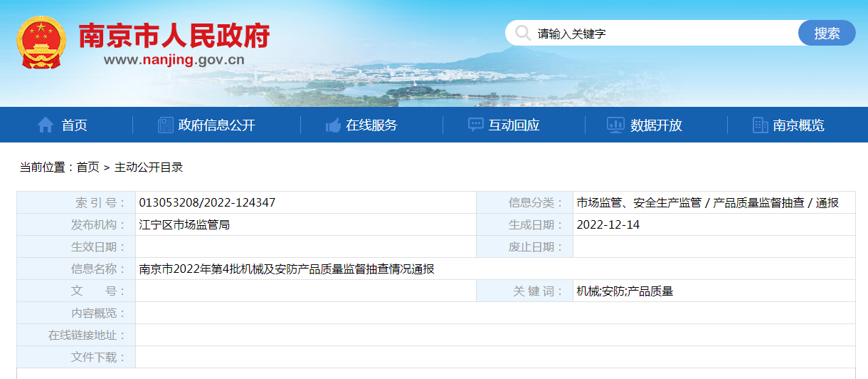The height and width of the screenshot is (379, 868).
Task: Select index number 013053208/2022-124347
Action: 207,202
